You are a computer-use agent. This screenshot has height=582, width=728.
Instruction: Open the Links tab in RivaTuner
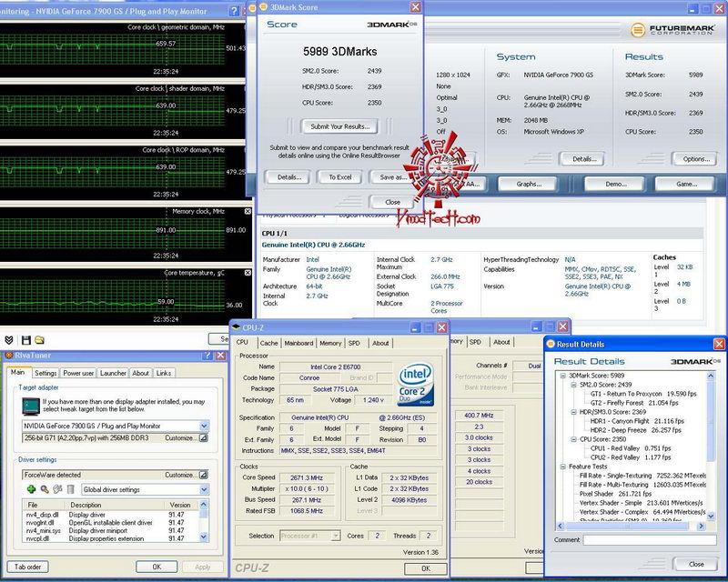164,373
